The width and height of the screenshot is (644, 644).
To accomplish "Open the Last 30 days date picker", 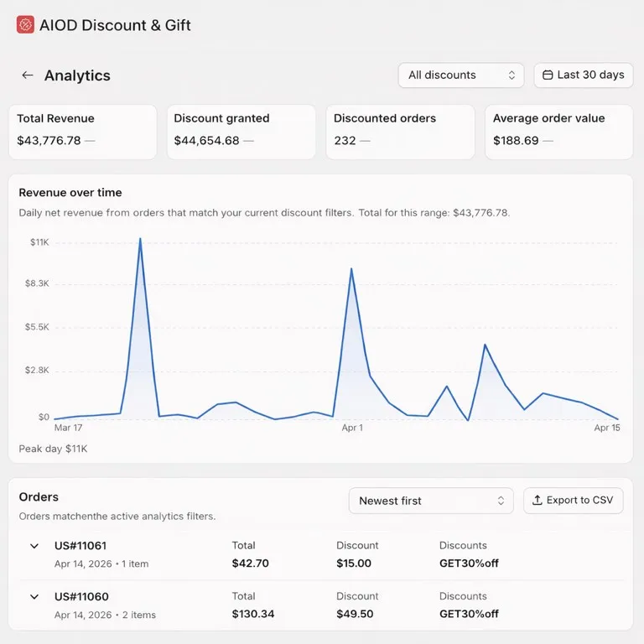I will point(584,75).
